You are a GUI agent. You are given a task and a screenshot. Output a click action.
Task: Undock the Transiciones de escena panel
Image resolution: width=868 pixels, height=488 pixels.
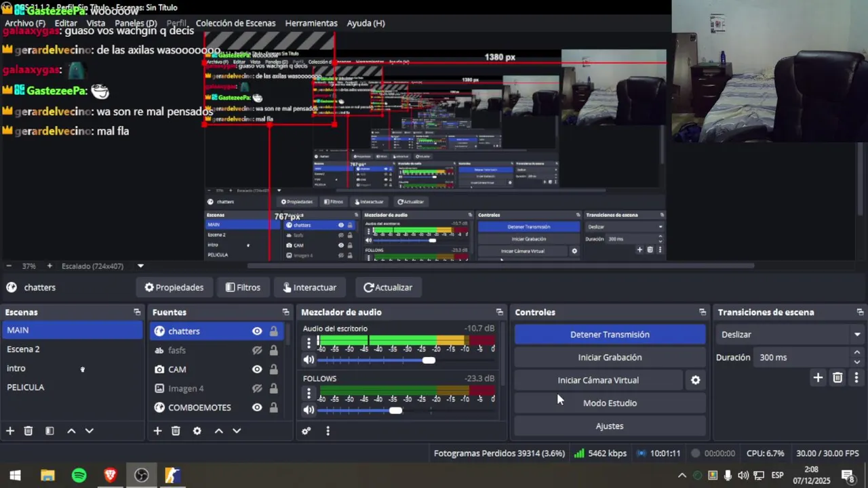pyautogui.click(x=861, y=312)
